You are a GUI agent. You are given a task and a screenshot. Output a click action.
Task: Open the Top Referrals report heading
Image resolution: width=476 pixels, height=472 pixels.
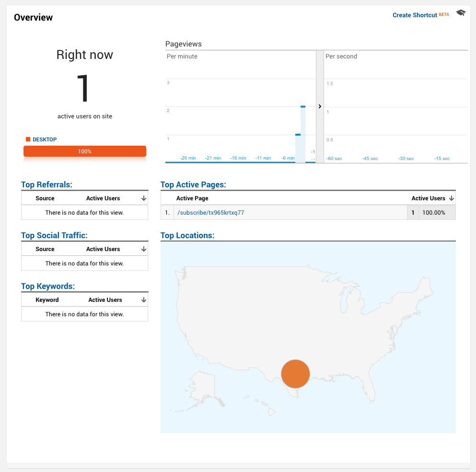click(46, 184)
